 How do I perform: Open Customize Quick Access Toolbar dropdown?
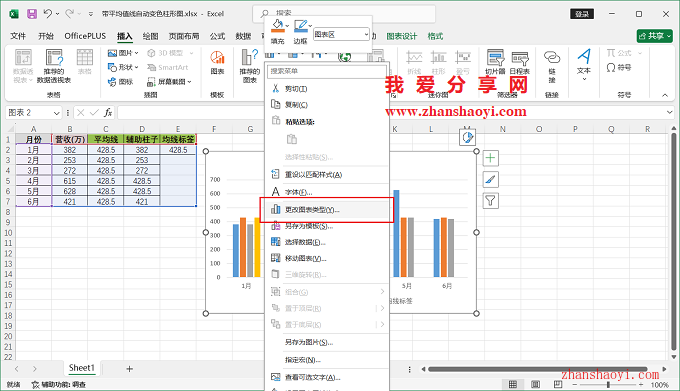[91, 14]
